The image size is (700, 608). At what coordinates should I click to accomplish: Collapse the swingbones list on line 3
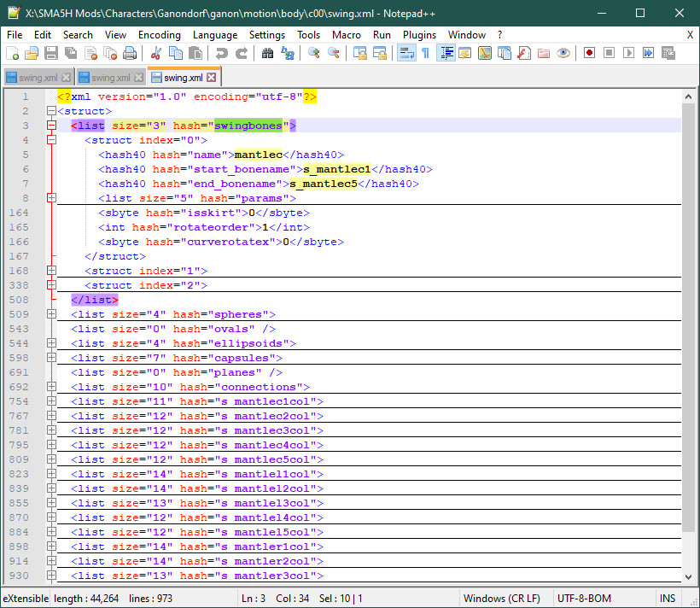51,126
